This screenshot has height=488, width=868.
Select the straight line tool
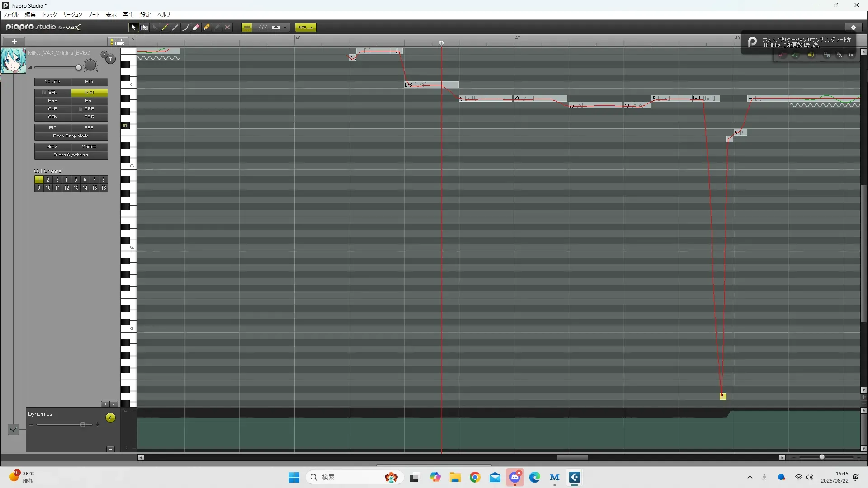[175, 28]
